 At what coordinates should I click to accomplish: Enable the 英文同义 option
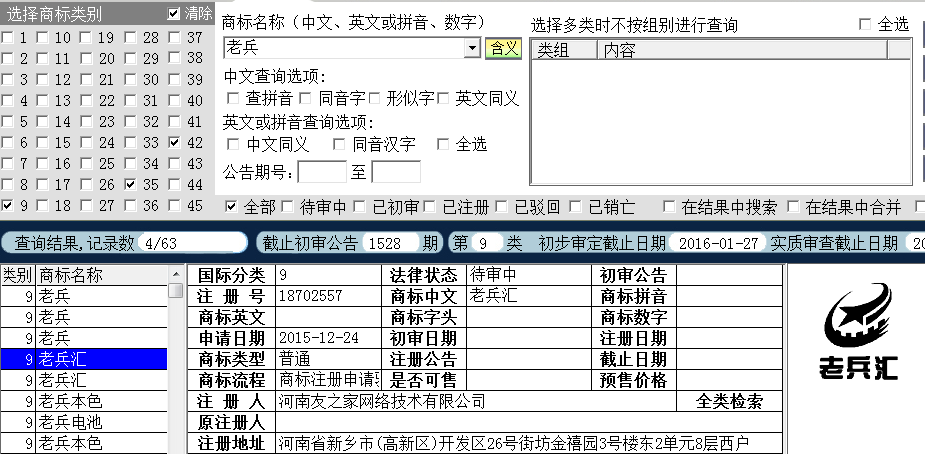(x=443, y=98)
